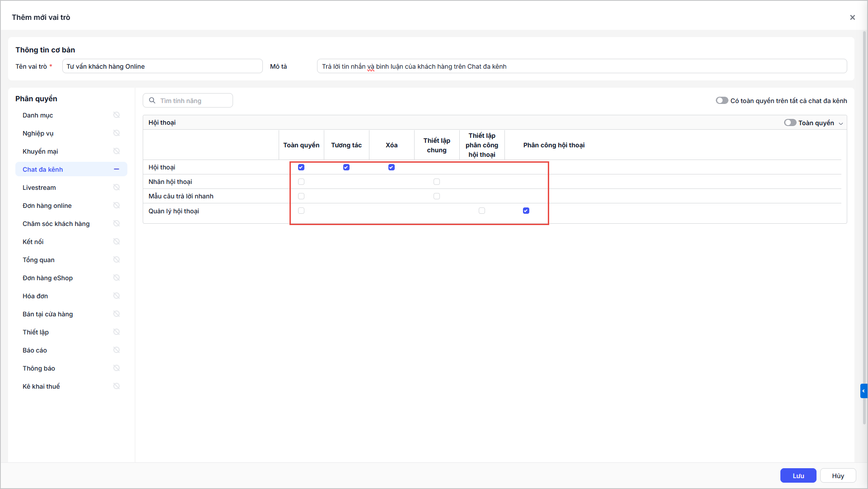The image size is (868, 489).
Task: Uncheck Tương tác for Hội thoại row
Action: pos(346,167)
